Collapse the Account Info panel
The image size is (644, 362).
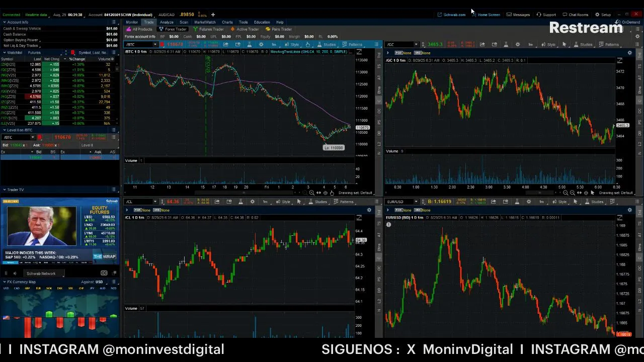coord(5,22)
